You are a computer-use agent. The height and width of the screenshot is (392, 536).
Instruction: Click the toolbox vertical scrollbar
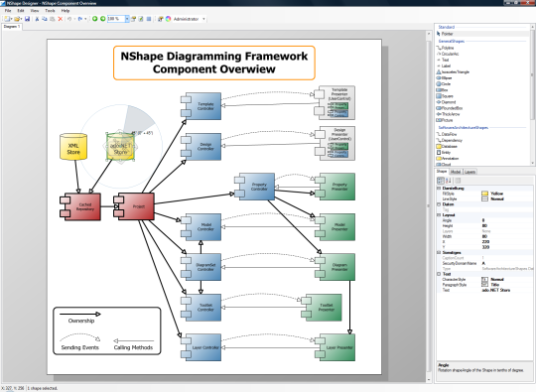tap(532, 94)
